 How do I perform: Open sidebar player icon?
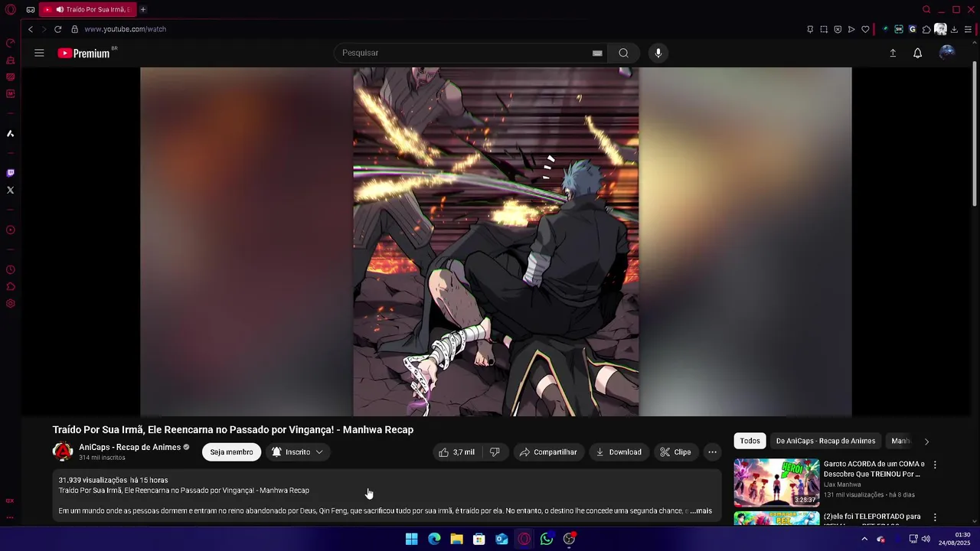[10, 230]
